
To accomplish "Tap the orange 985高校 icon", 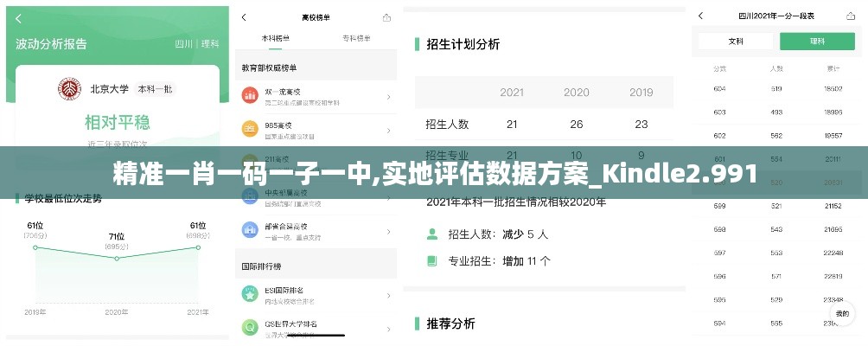I will [250, 129].
